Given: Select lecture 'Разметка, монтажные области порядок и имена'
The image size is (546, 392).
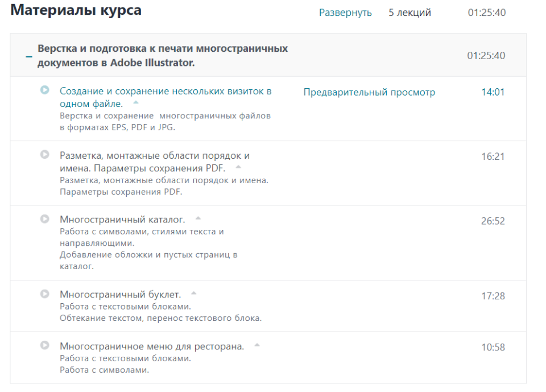Looking at the screenshot, I should 154,156.
